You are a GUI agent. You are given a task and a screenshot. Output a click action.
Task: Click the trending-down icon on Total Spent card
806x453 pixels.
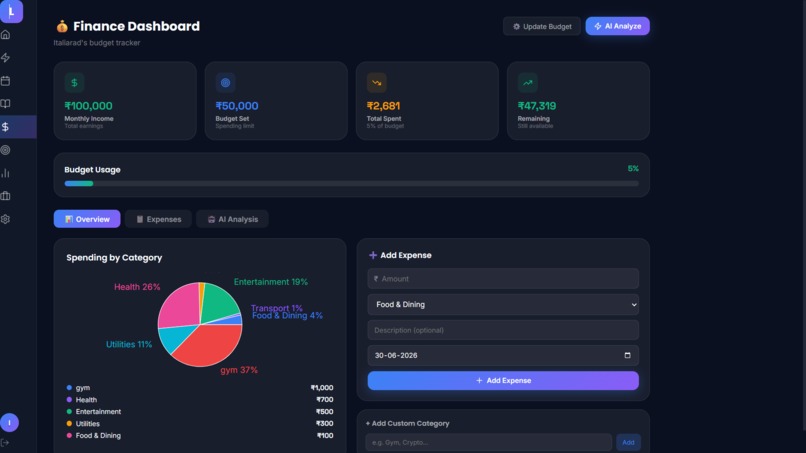[x=376, y=82]
